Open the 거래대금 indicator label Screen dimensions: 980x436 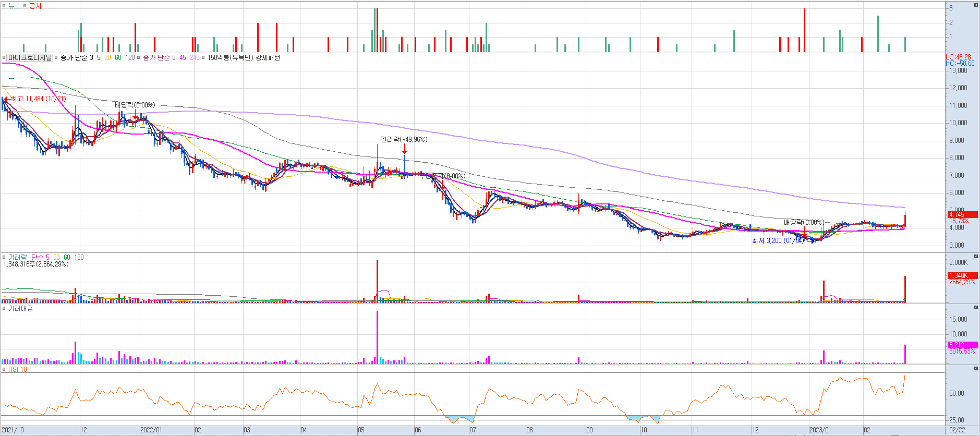(21, 309)
